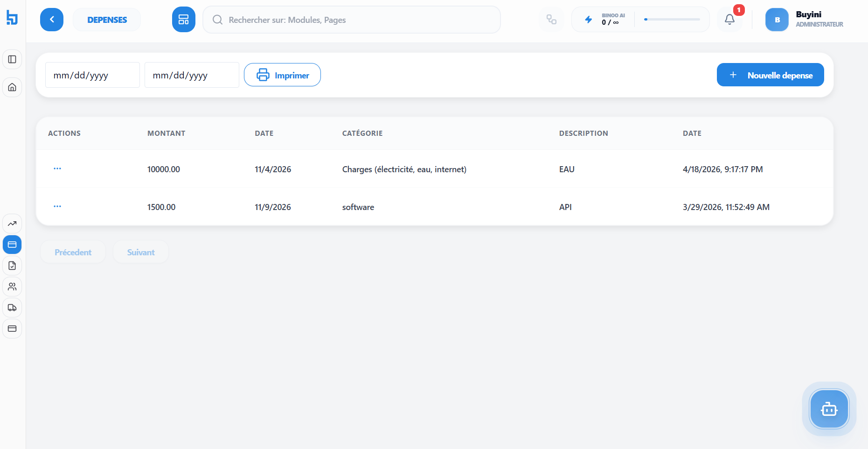Click Charges (électricité, eau, internet) category

[404, 169]
